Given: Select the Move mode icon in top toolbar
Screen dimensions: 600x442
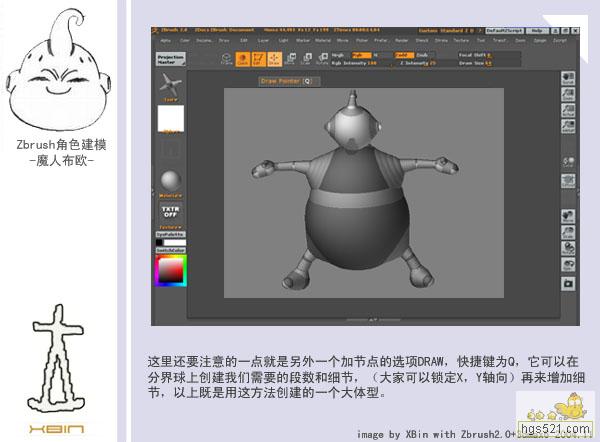Looking at the screenshot, I should (290, 59).
